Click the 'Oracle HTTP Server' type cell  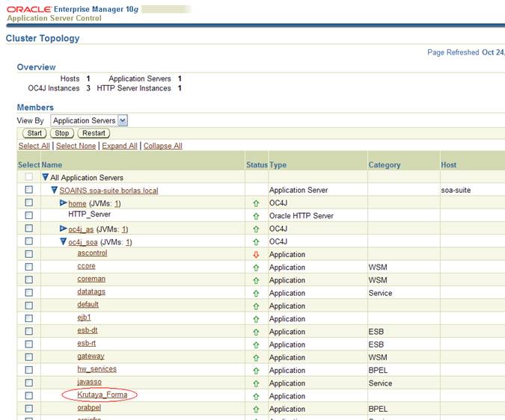(302, 216)
